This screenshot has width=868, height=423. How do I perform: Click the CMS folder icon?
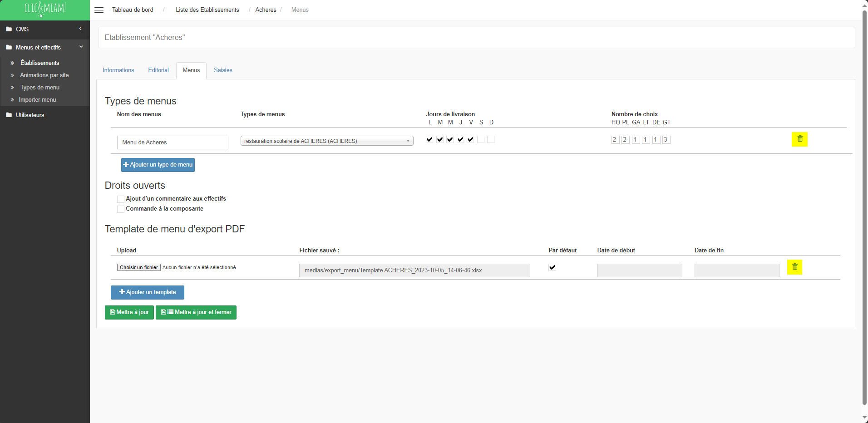coord(9,29)
